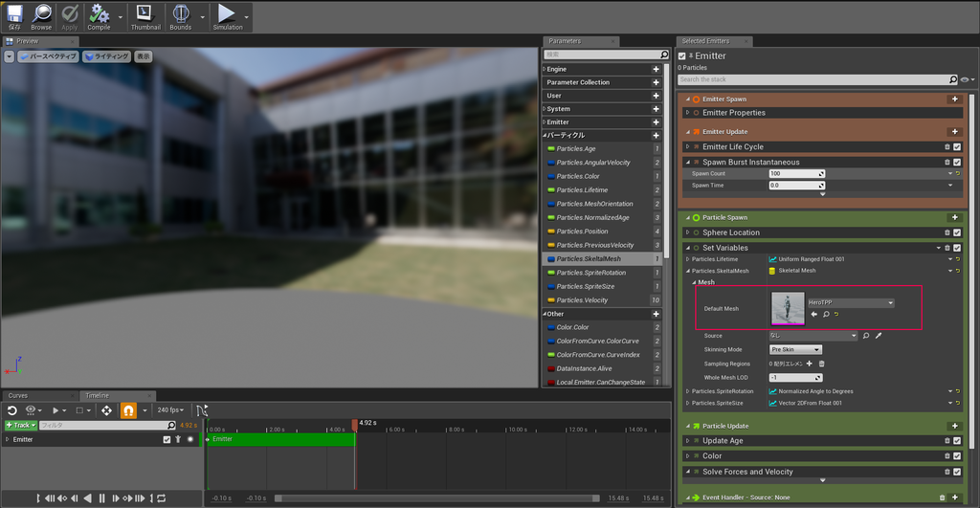
Task: Click the timeline playhead at 4.92 s
Action: tap(355, 425)
